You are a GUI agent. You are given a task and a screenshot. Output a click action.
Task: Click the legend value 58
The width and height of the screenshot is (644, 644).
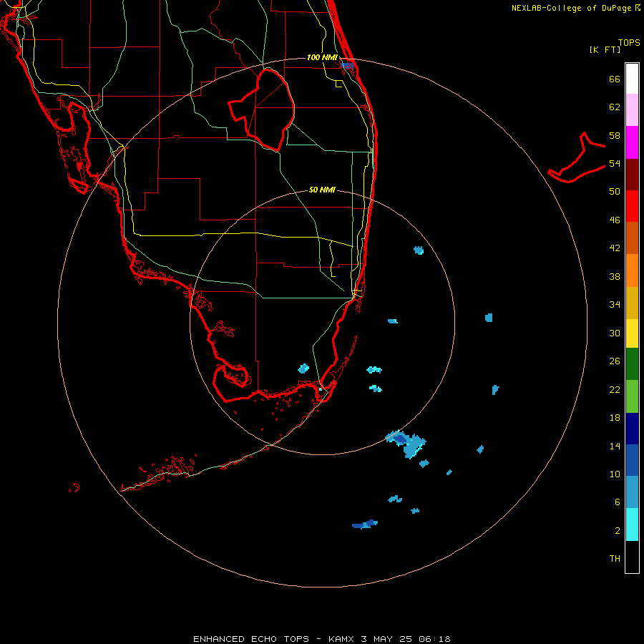(x=615, y=135)
